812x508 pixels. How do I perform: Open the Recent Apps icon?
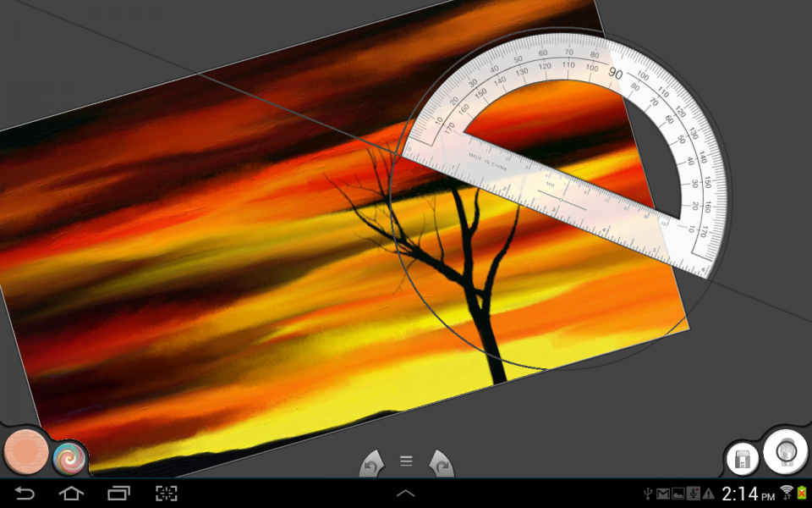tap(118, 494)
